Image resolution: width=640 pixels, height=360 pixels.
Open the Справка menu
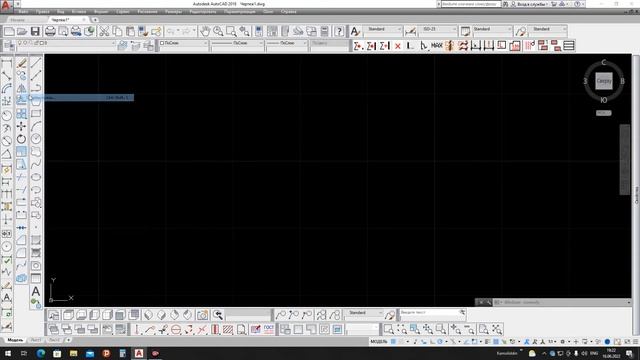click(289, 12)
